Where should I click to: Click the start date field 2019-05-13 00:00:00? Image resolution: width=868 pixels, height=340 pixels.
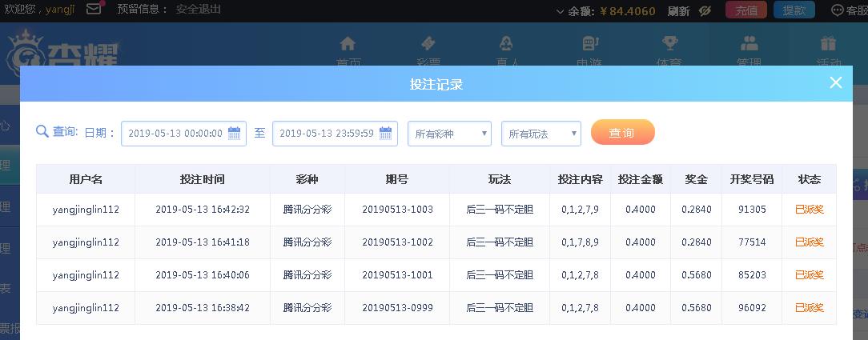point(184,134)
